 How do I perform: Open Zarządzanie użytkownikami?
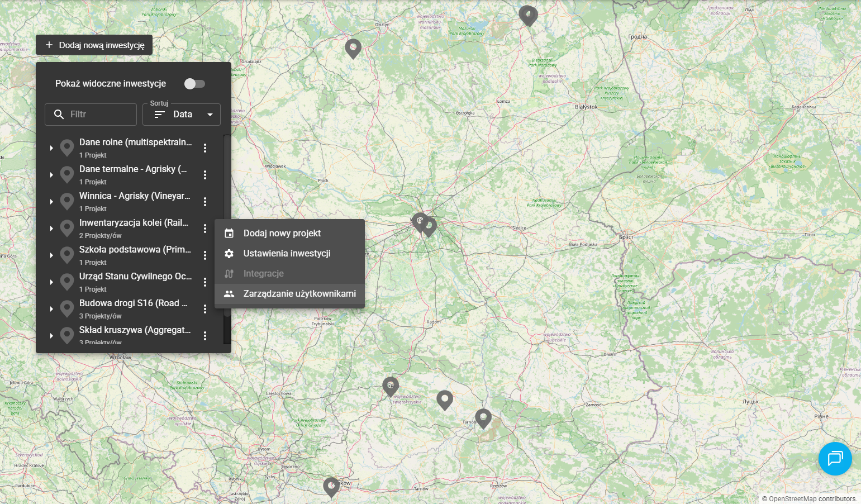289,294
